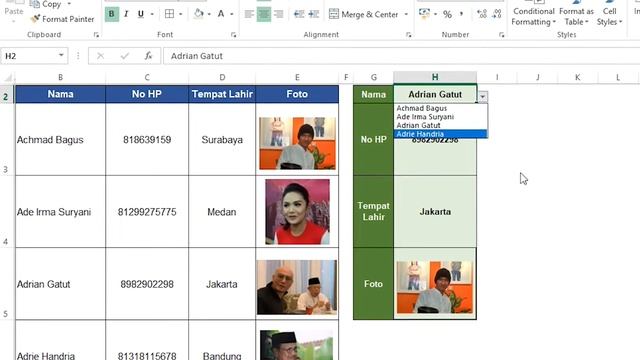Image resolution: width=640 pixels, height=360 pixels.
Task: Align text left
Action: [249, 14]
